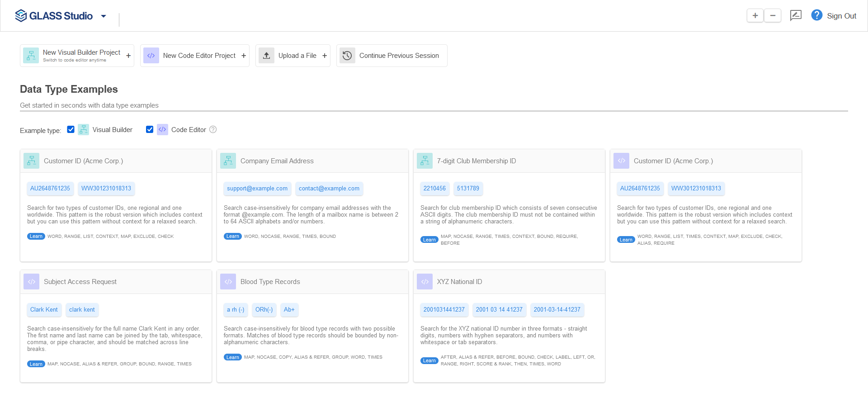Click the Clark Kent sample tag
The image size is (868, 393).
click(x=44, y=310)
